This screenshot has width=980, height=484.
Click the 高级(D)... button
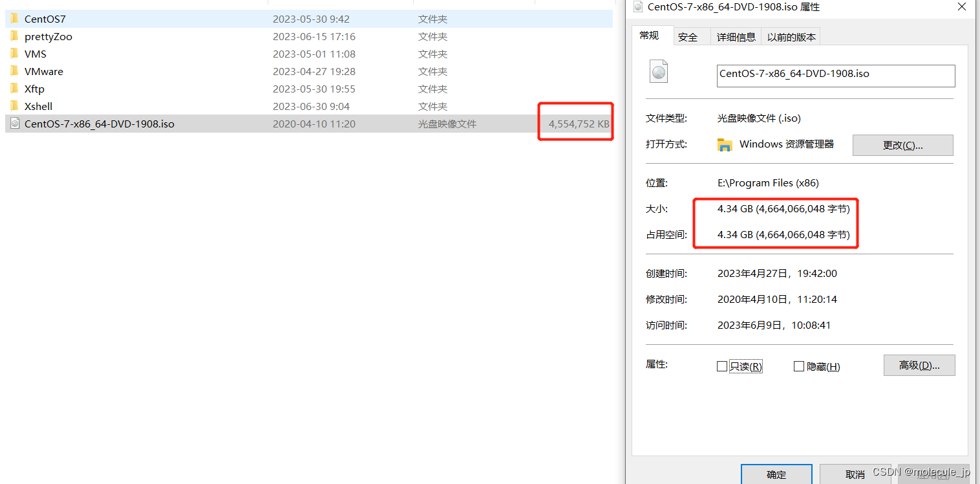coord(919,365)
